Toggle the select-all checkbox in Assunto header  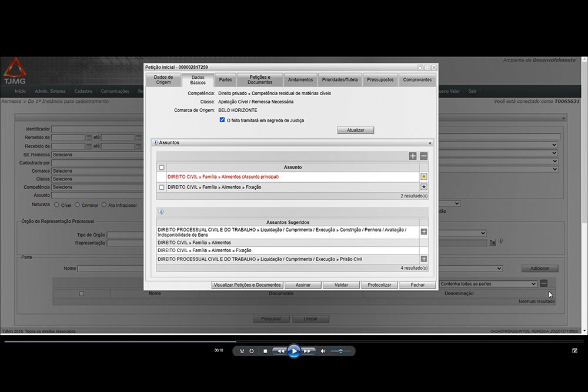[162, 167]
